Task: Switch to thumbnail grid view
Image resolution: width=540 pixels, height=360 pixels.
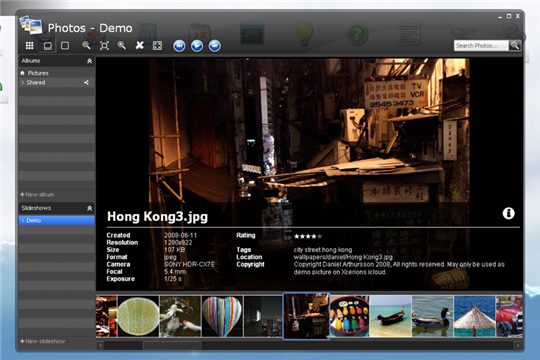Action: [x=30, y=45]
